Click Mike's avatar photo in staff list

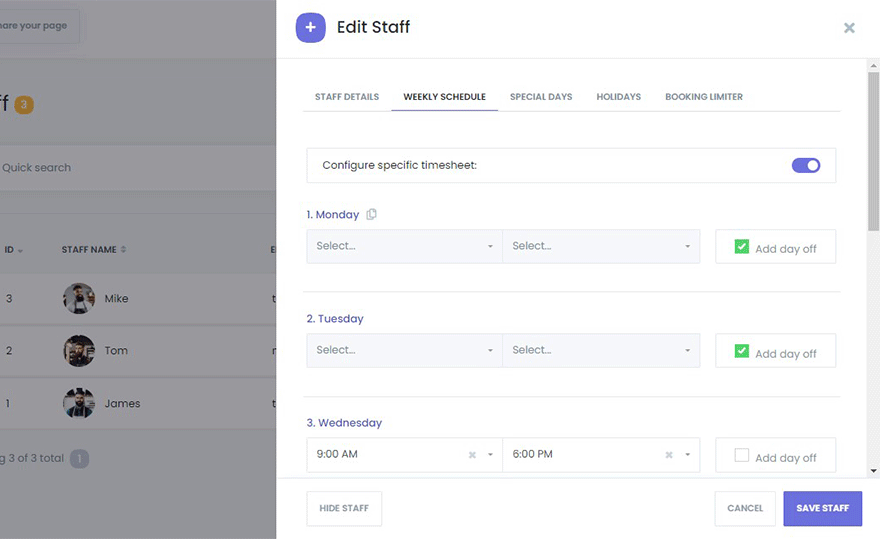click(x=79, y=298)
